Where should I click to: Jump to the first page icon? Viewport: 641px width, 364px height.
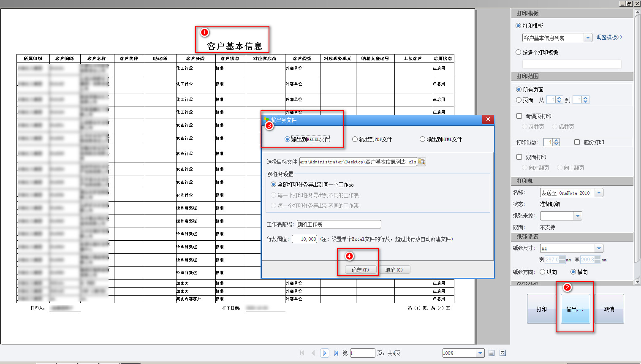[x=302, y=353]
